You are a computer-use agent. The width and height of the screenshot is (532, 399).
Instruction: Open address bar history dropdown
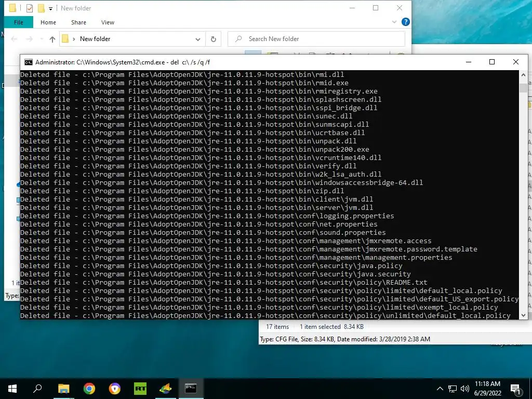click(198, 39)
